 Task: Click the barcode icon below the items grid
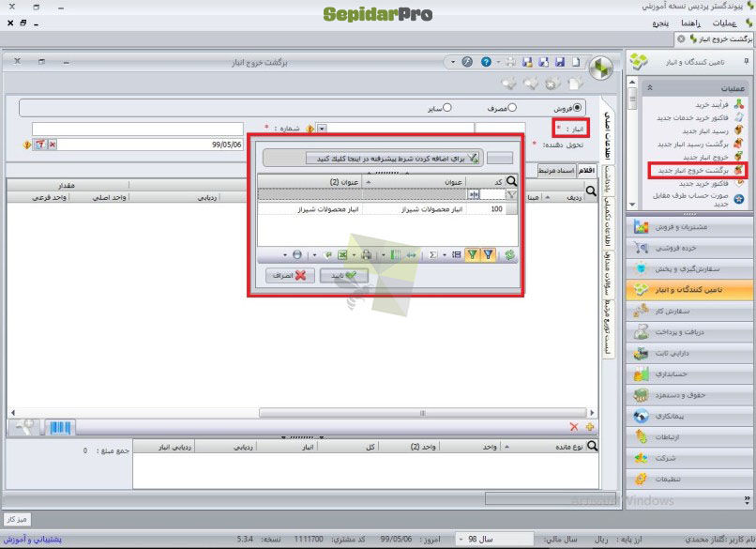click(x=60, y=427)
